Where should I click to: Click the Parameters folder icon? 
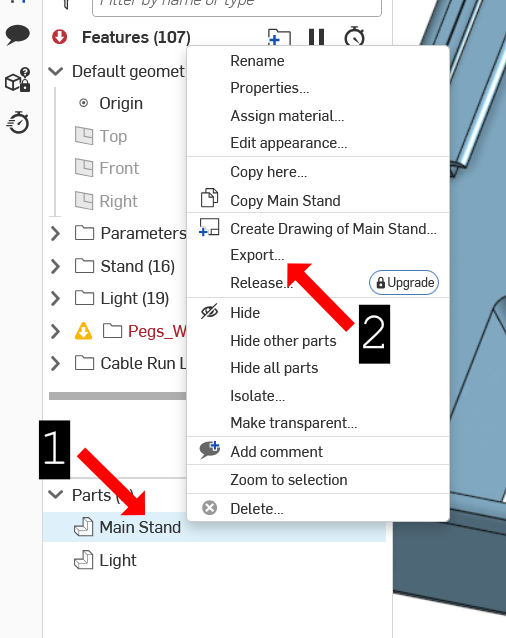[x=85, y=233]
